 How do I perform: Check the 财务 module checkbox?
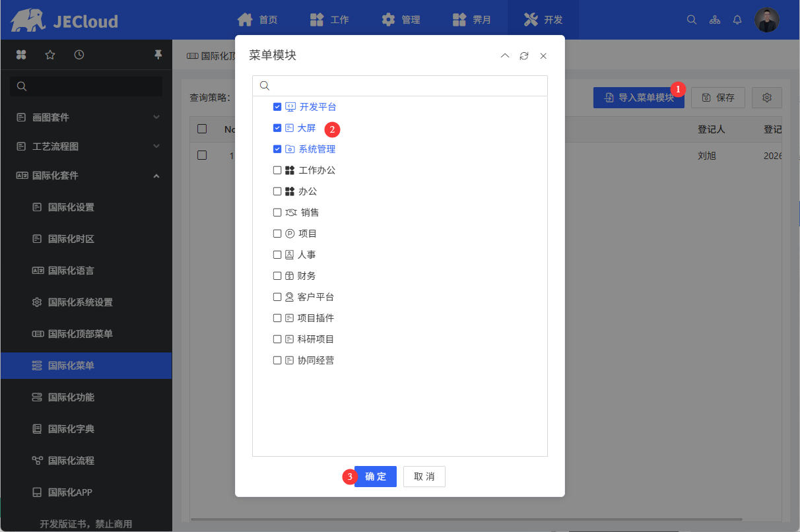click(x=277, y=276)
